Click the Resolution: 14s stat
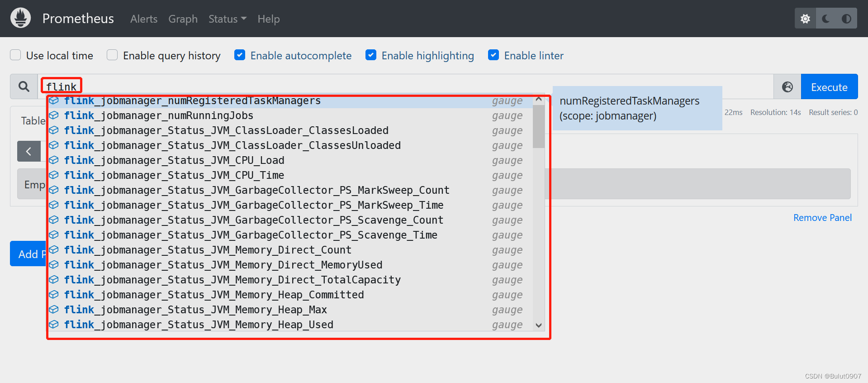The height and width of the screenshot is (383, 868). coord(775,112)
